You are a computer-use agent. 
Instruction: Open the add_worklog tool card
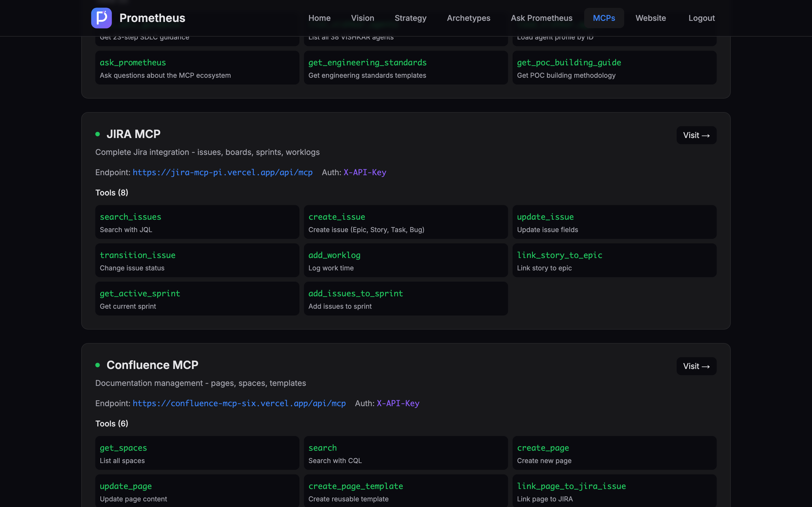point(405,260)
